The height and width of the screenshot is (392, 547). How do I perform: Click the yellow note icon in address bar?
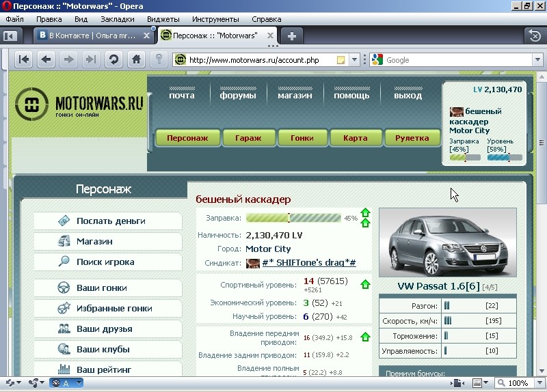(341, 60)
